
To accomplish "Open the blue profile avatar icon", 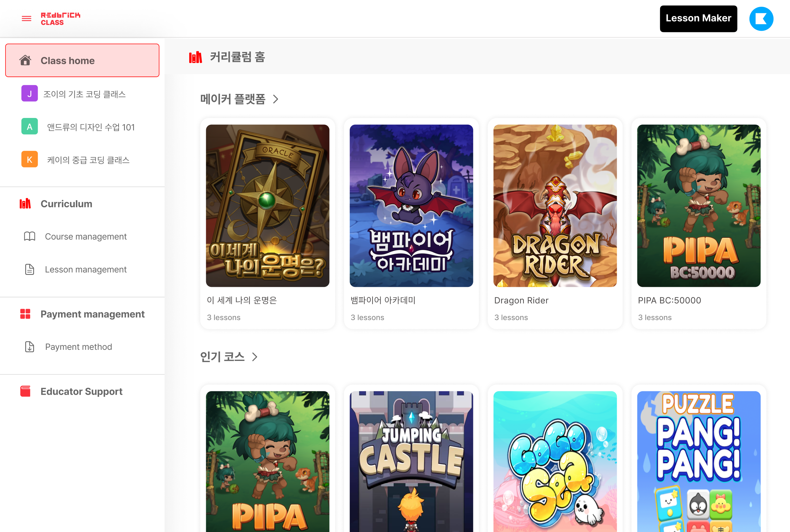I will click(761, 19).
